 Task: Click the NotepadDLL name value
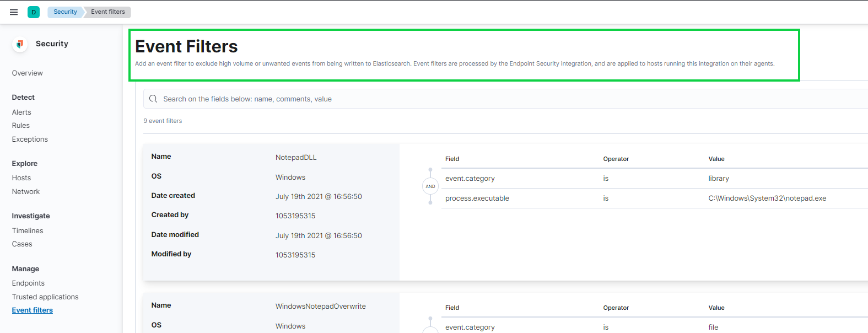click(296, 157)
